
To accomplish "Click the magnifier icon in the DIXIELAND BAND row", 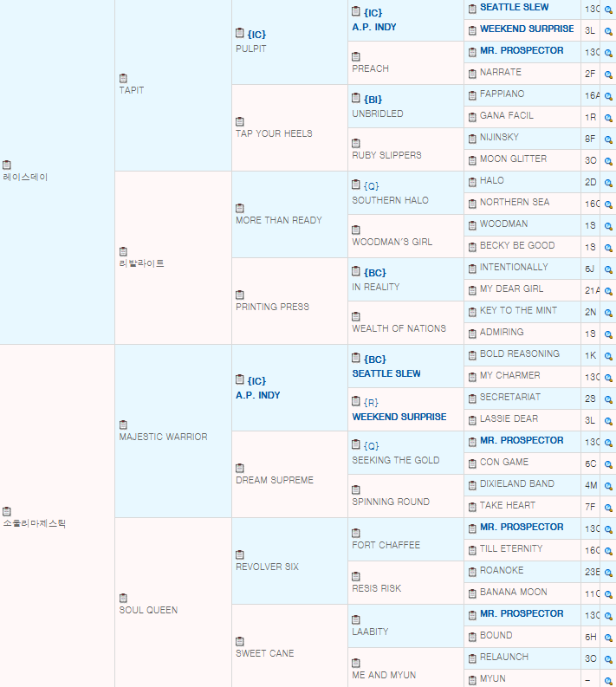I will point(608,486).
